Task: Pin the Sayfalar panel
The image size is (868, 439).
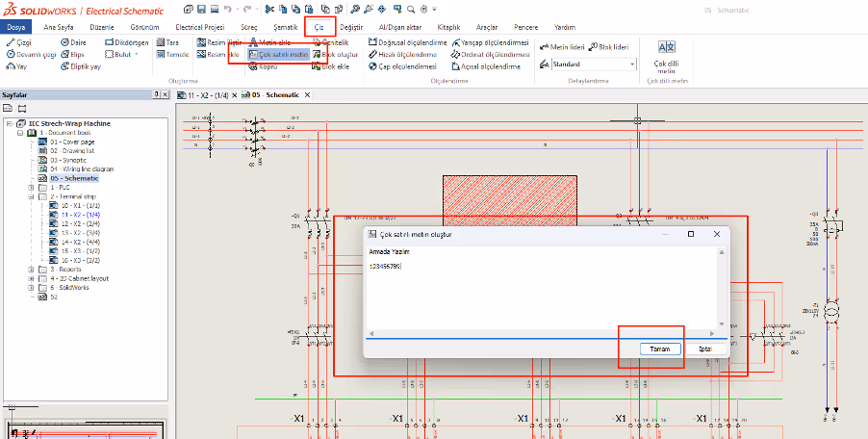Action: point(156,95)
